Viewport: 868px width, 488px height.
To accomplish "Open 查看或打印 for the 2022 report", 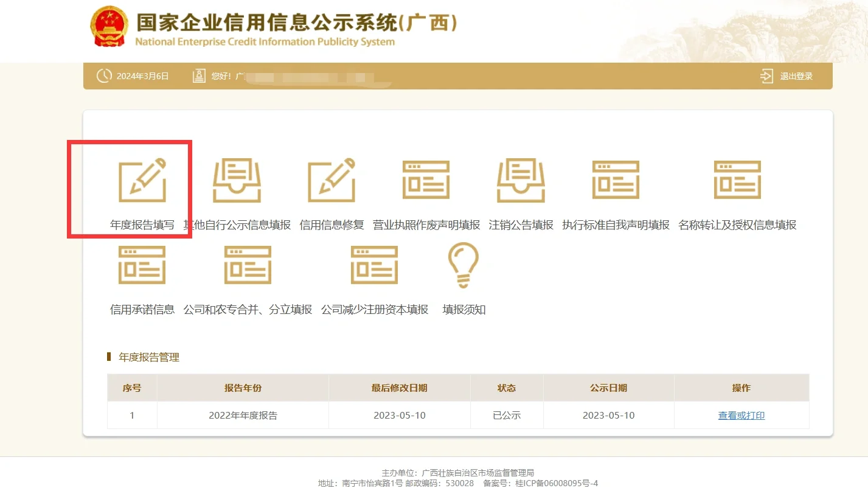I will pyautogui.click(x=741, y=416).
